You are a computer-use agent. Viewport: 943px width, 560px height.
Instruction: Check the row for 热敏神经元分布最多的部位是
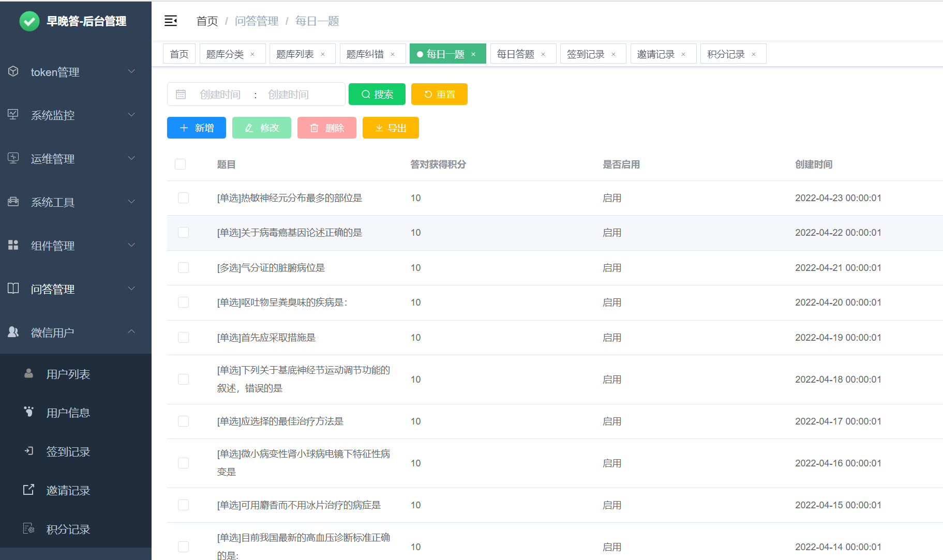pyautogui.click(x=183, y=198)
